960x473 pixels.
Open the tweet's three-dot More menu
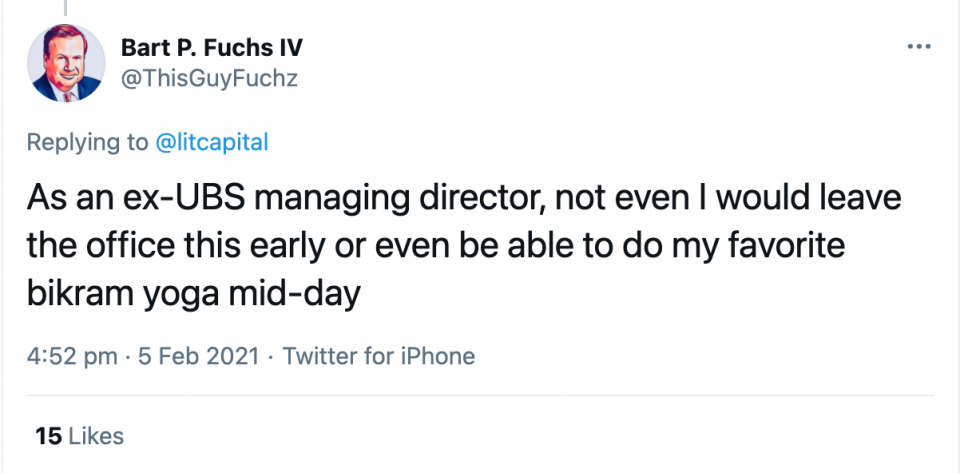point(917,46)
